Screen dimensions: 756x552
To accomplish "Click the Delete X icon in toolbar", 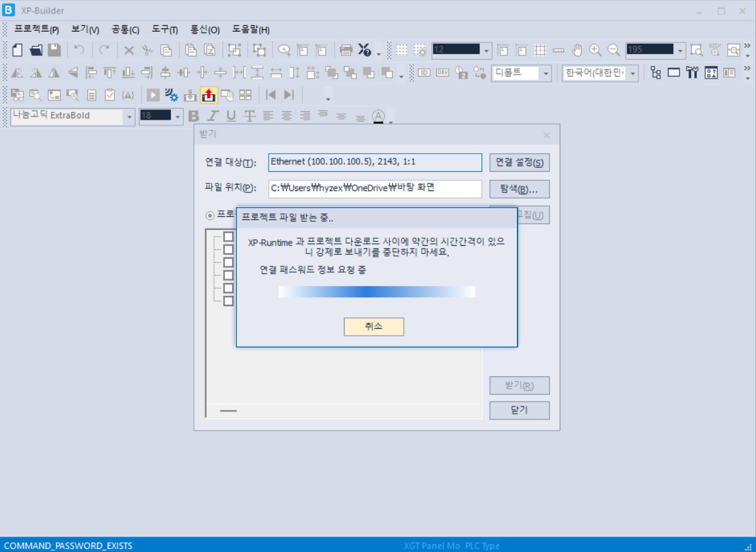I will (129, 50).
